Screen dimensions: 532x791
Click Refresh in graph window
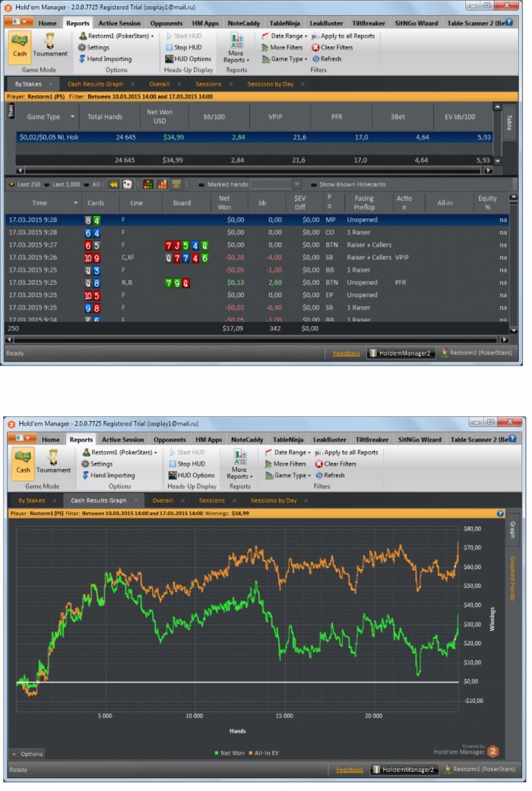[x=330, y=475]
